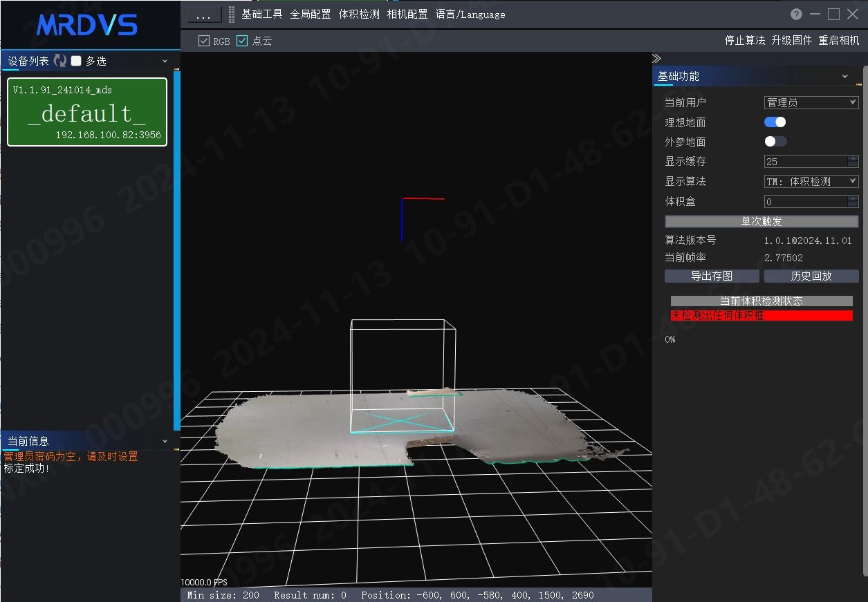Expand the 基础功能 panel arrow
This screenshot has height=602, width=868.
tap(845, 76)
